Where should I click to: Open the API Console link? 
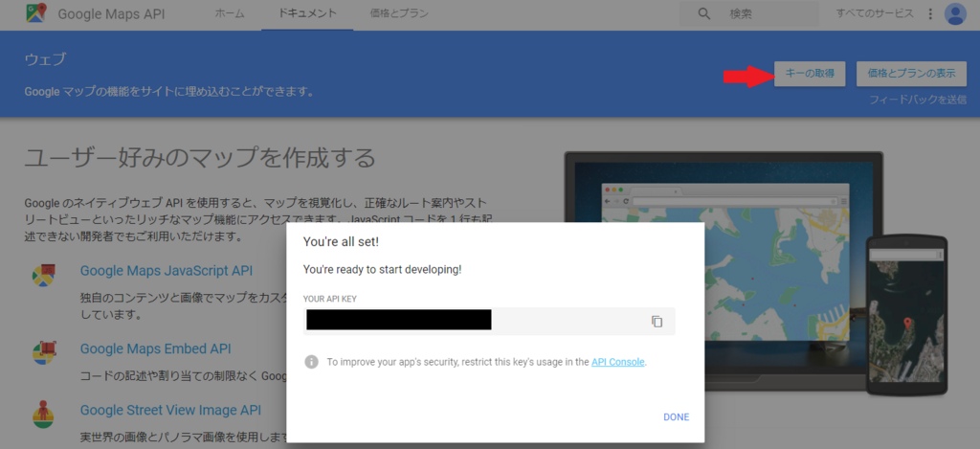617,362
